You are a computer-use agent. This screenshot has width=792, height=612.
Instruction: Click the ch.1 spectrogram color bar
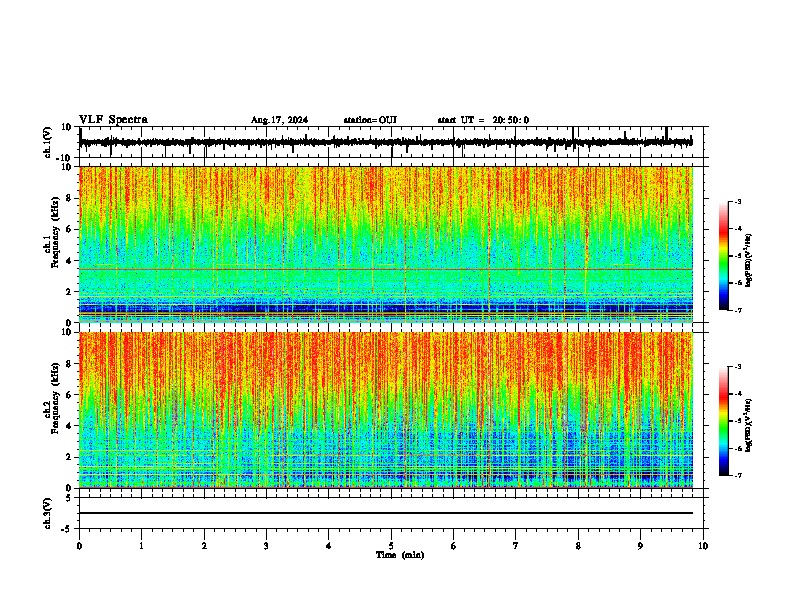pyautogui.click(x=723, y=256)
